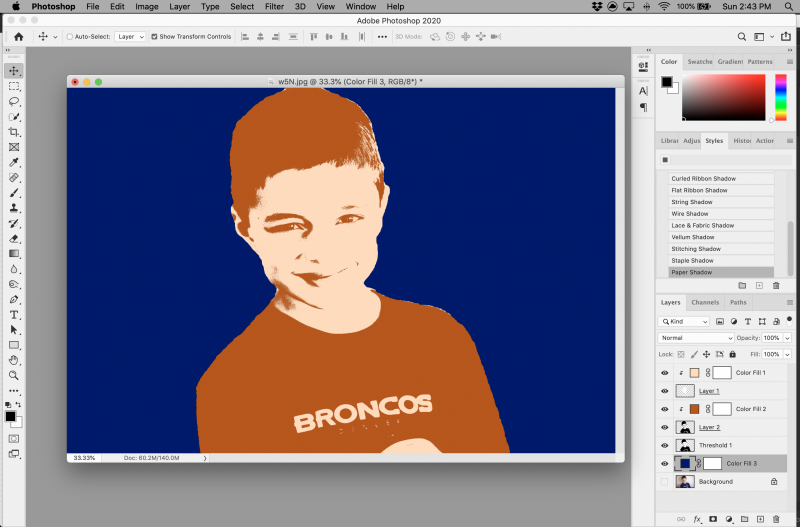
Task: Open the Auto-Select Layer dropdown
Action: coord(130,37)
